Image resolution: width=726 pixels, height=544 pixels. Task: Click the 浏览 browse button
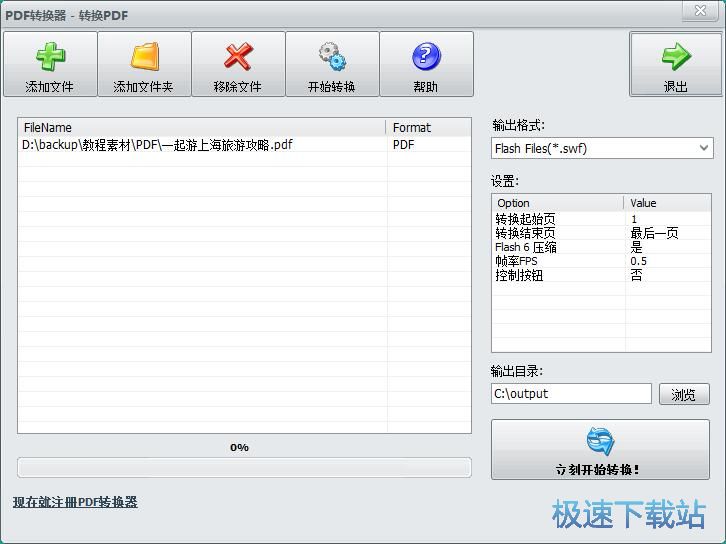pyautogui.click(x=684, y=394)
